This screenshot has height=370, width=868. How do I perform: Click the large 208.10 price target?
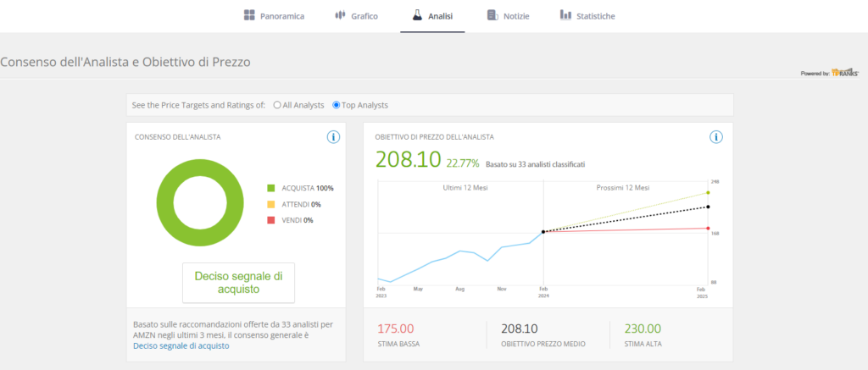tap(408, 159)
